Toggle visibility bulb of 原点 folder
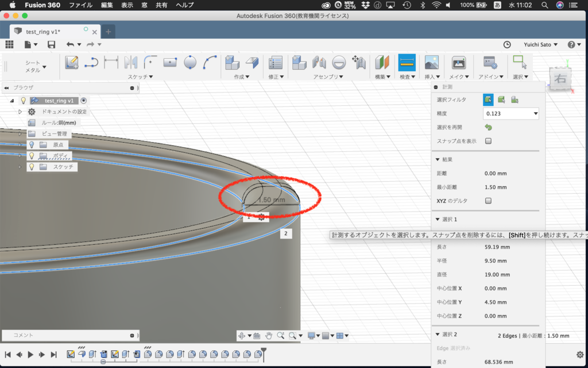Viewport: 588px width, 368px height. pos(32,144)
